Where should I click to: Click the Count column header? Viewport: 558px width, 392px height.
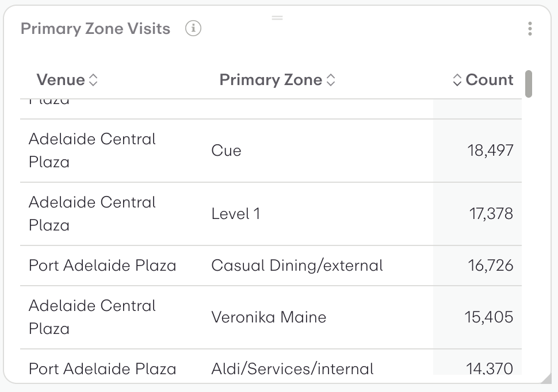click(x=490, y=80)
